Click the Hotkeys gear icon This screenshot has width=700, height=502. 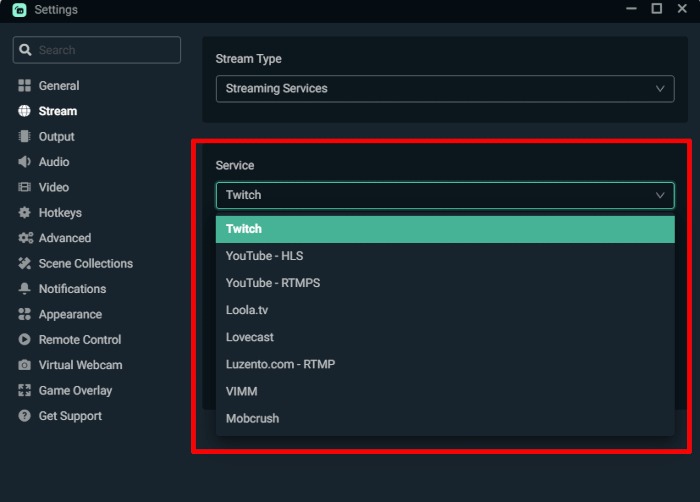[x=24, y=212]
